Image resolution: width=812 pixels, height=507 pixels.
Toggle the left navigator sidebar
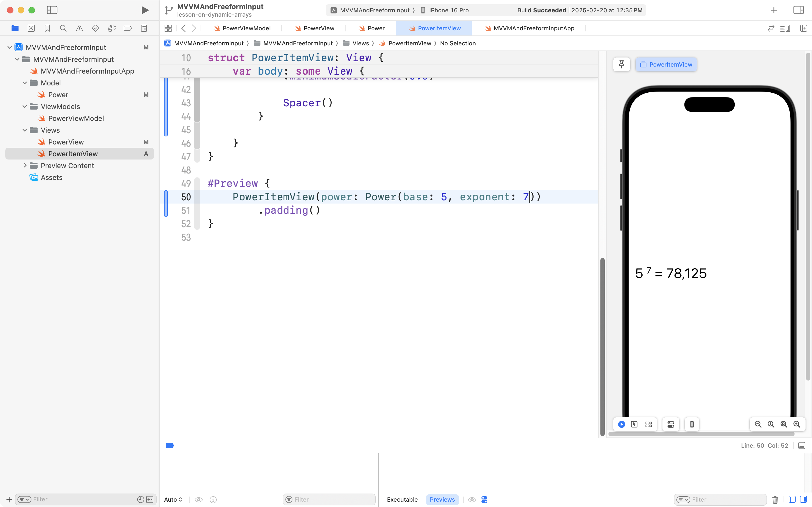click(52, 10)
